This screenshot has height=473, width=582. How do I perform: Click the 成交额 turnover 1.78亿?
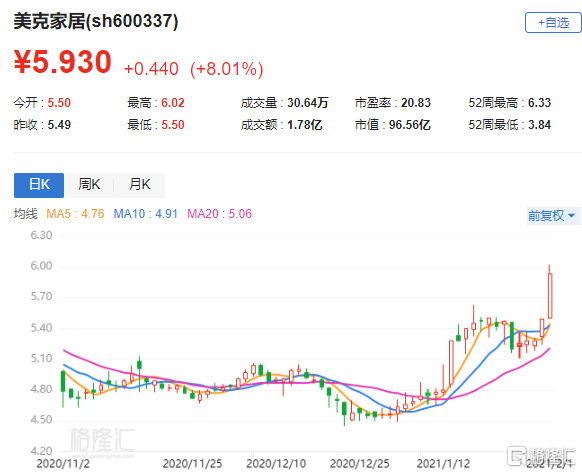click(x=304, y=125)
